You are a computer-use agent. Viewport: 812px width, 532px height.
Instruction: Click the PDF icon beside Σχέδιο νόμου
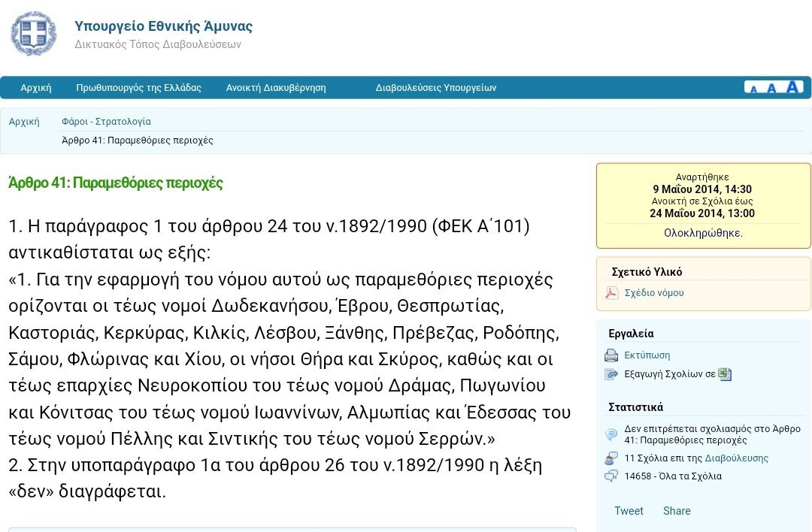coord(611,293)
